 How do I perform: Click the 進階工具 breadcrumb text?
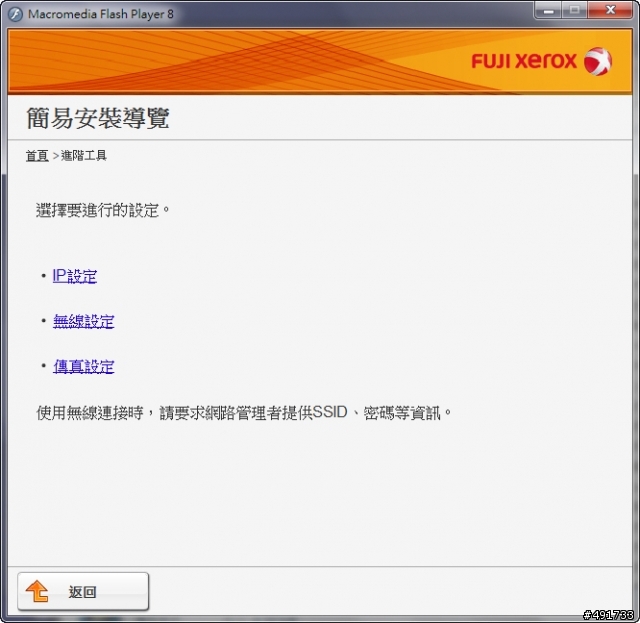click(x=84, y=156)
